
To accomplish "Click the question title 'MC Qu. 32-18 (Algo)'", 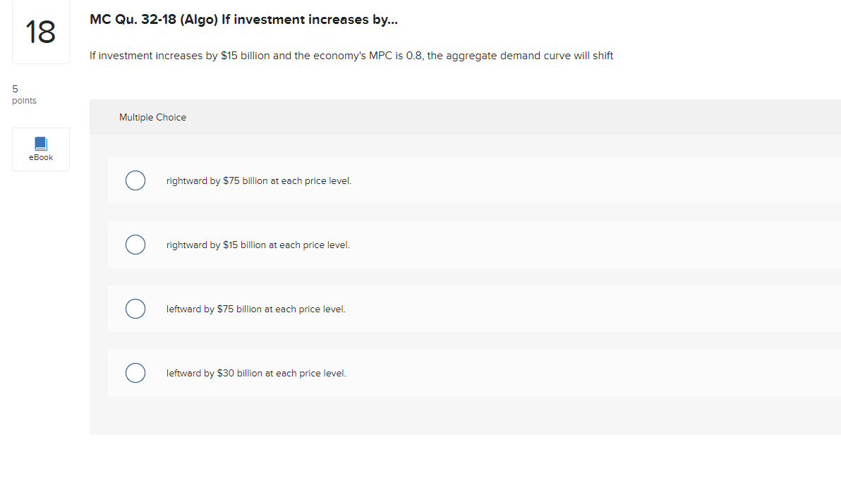I will (243, 19).
